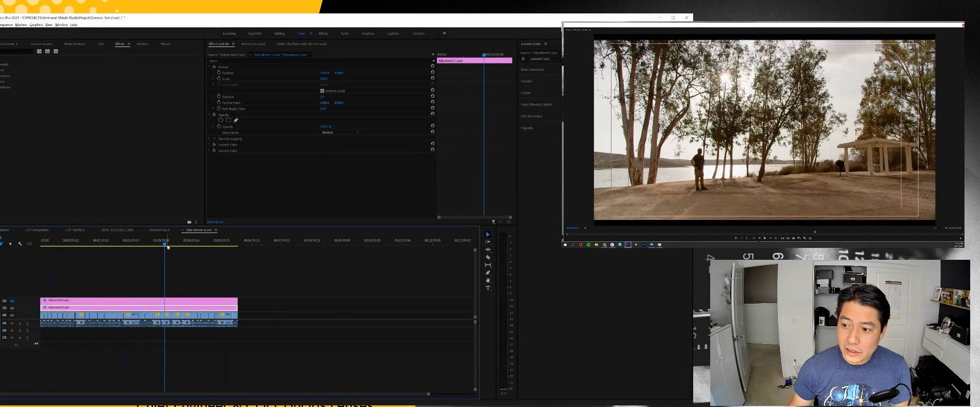Toggle animation stopwatch for Scale
Screen dimensions: 980x407
pyautogui.click(x=219, y=79)
